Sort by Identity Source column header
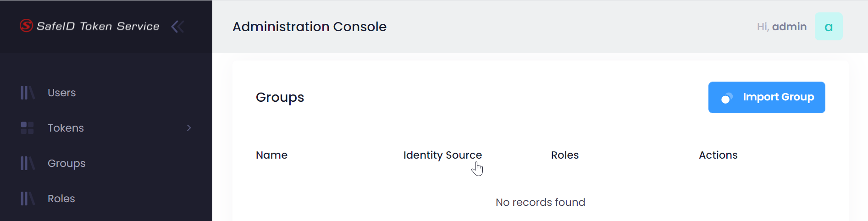The width and height of the screenshot is (868, 221). point(442,155)
